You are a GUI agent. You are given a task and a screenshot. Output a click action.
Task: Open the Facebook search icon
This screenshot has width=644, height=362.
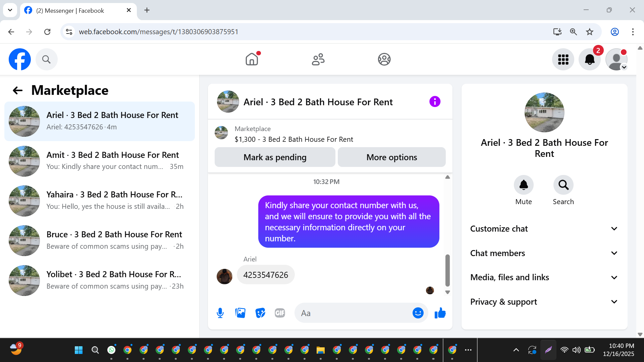point(46,59)
